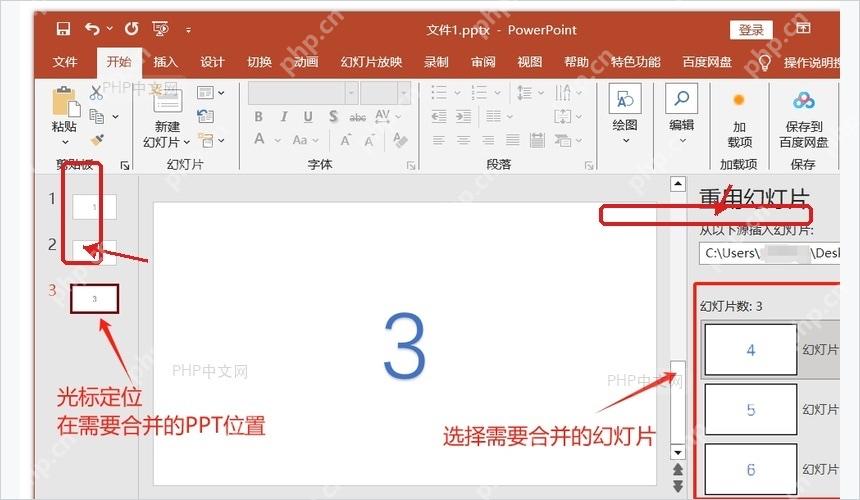Click the Text Direction icon
The image size is (860, 500).
(562, 92)
